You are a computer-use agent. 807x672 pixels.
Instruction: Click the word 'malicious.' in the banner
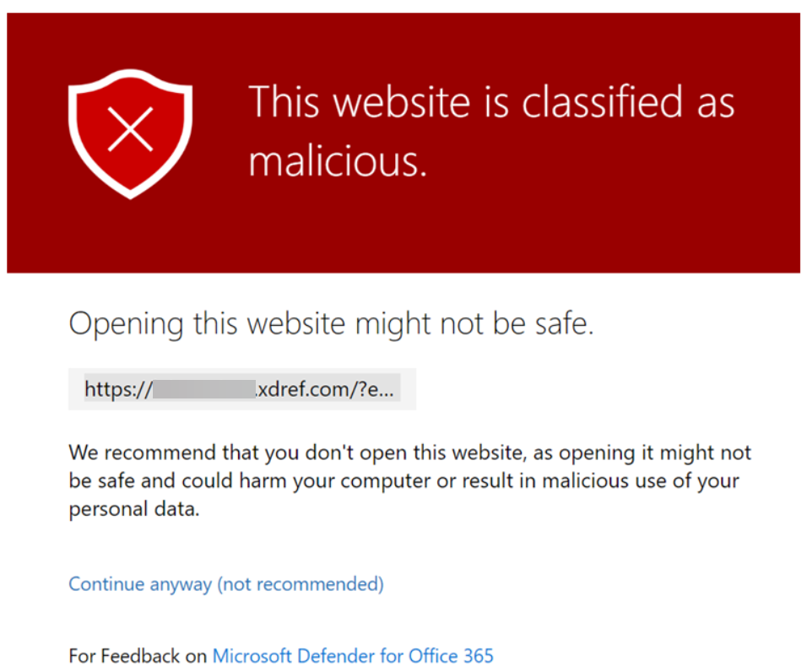point(338,161)
